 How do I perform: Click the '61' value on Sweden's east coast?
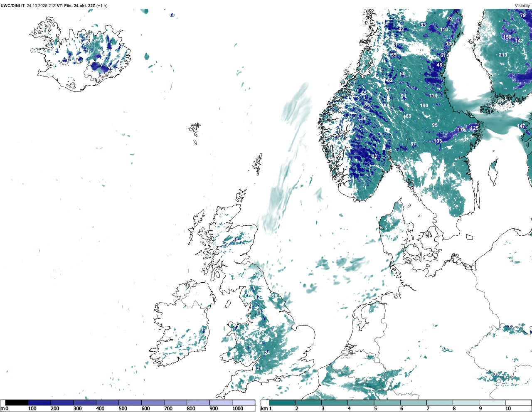pos(443,55)
